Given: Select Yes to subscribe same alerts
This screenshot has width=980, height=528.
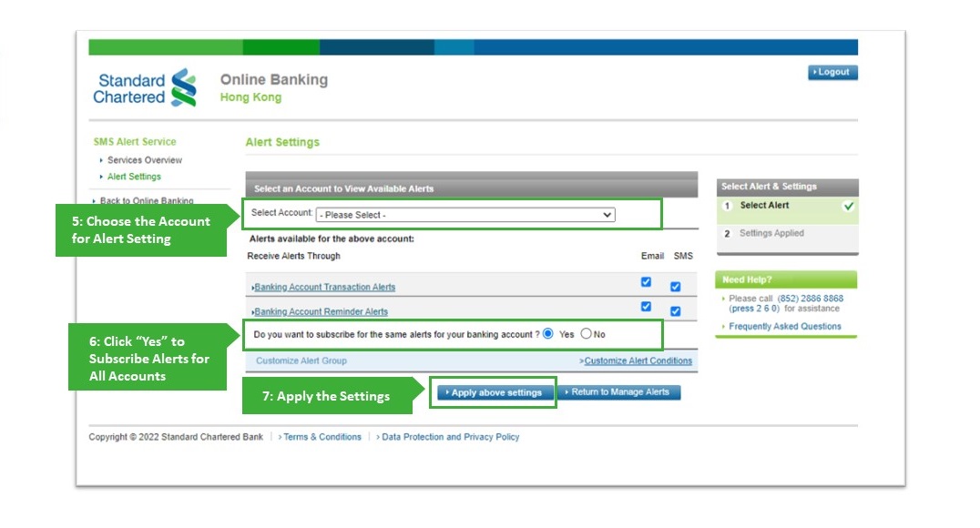Looking at the screenshot, I should tap(548, 334).
